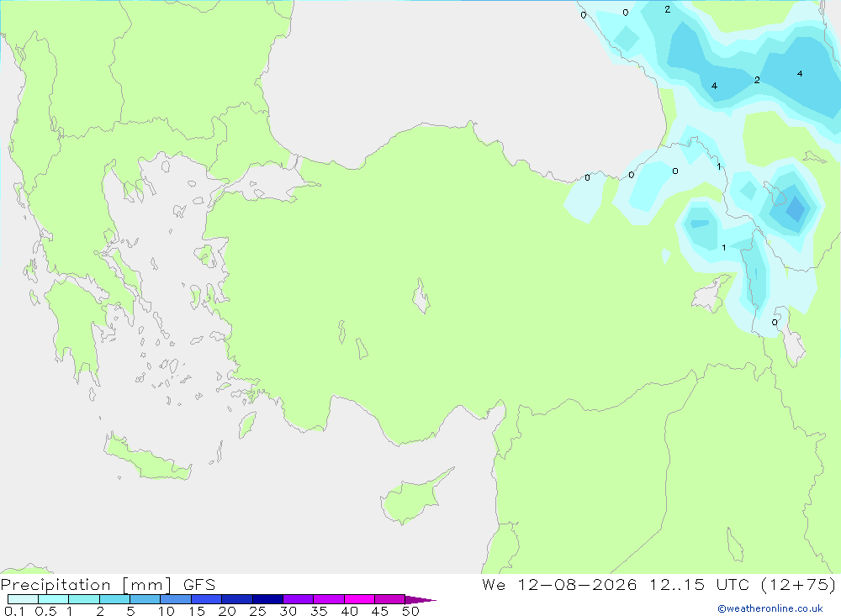Screen dimensions: 841x616
Task: Pick the 15–20 mm royal blue legend swatch
Action: point(207,599)
